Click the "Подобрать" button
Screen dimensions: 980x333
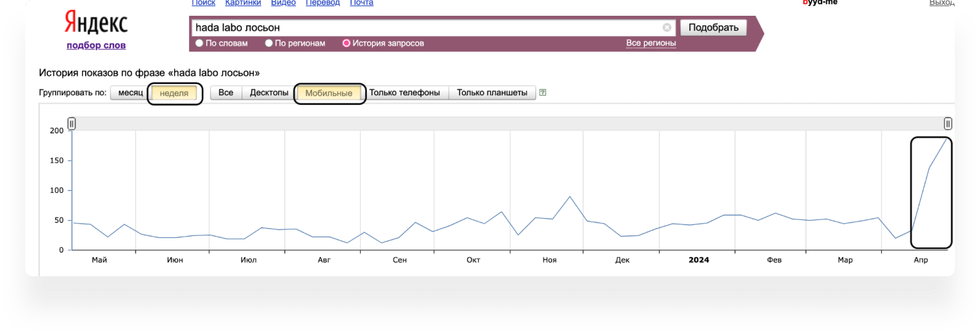coord(713,28)
